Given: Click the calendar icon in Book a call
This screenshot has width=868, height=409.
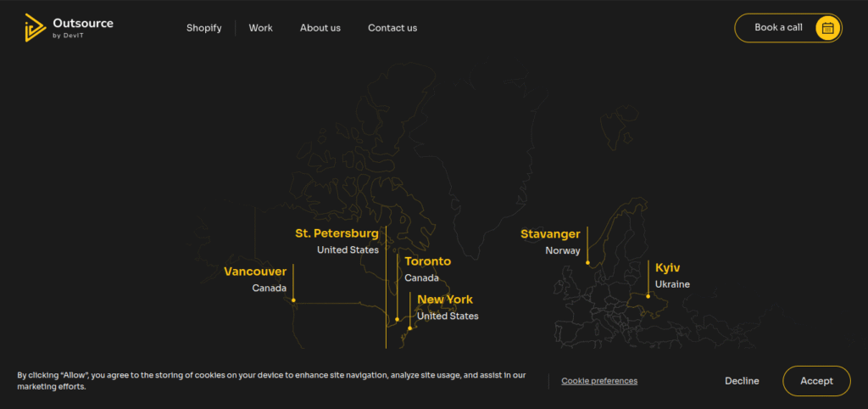Looking at the screenshot, I should 828,28.
